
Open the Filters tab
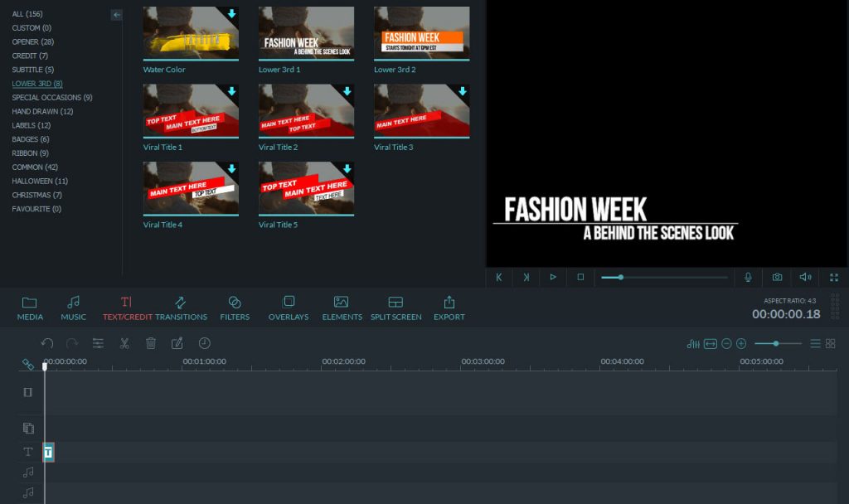235,308
